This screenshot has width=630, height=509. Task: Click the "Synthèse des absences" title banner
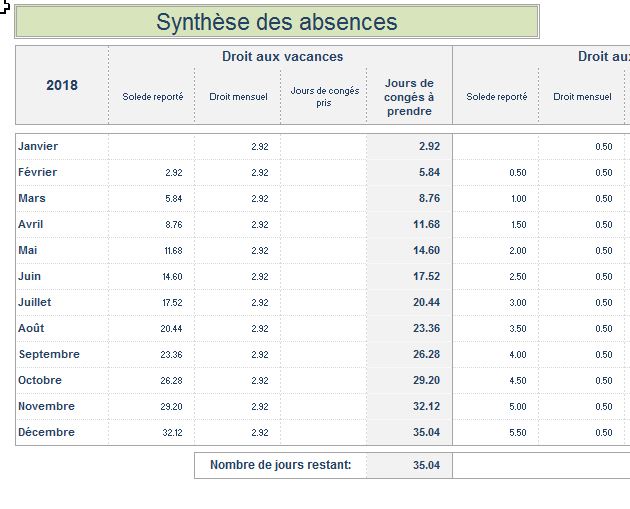[277, 22]
